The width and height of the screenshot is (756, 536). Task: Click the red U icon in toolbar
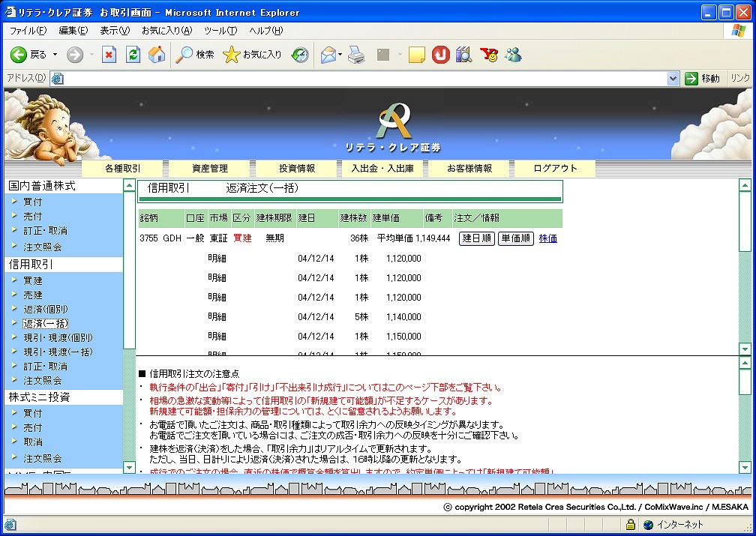(440, 55)
